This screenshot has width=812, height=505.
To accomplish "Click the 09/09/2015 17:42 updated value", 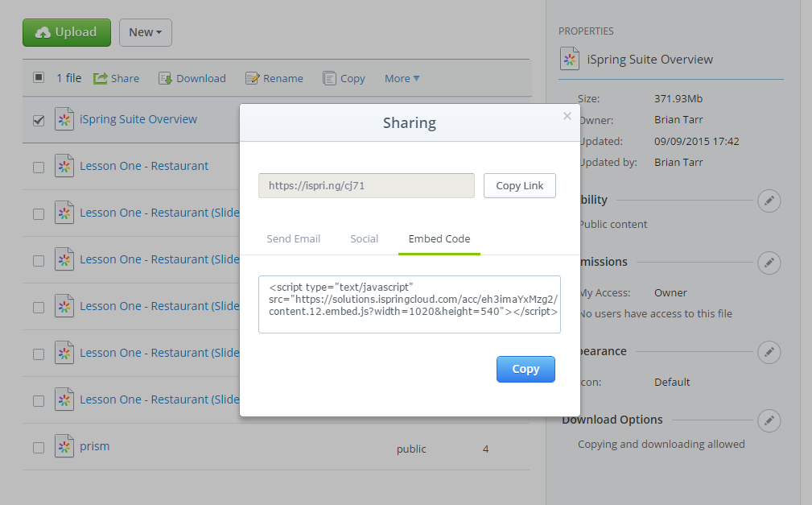I will (697, 141).
